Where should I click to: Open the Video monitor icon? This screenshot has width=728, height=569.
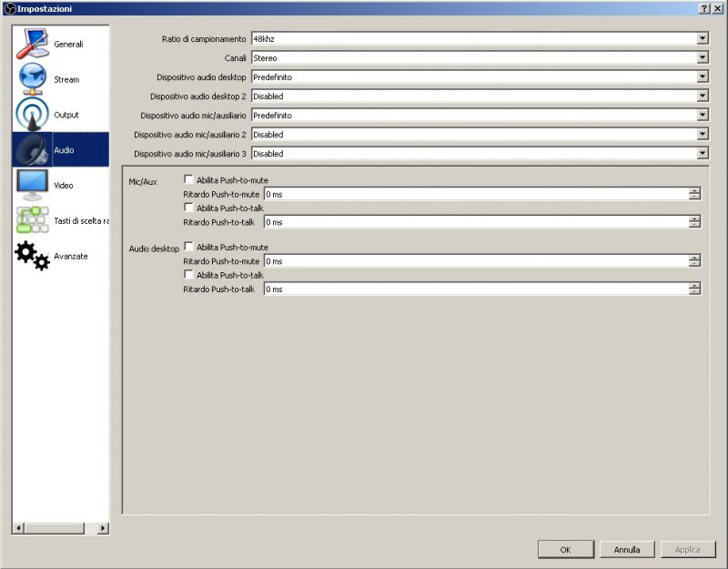[x=33, y=185]
